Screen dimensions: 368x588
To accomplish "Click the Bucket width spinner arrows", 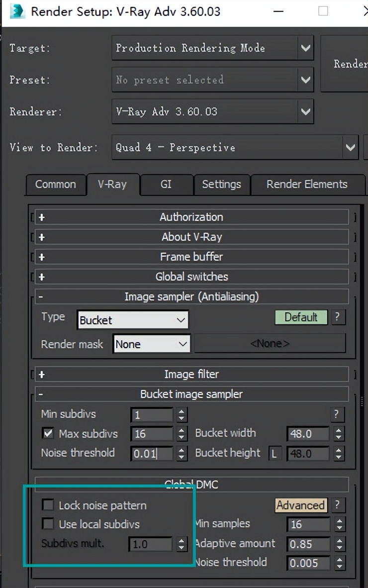I will pos(338,433).
